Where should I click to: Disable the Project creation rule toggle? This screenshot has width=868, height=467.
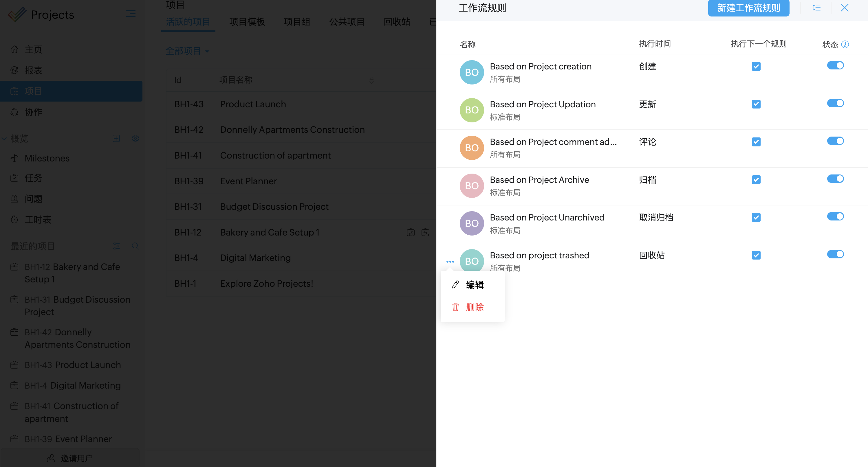(835, 65)
